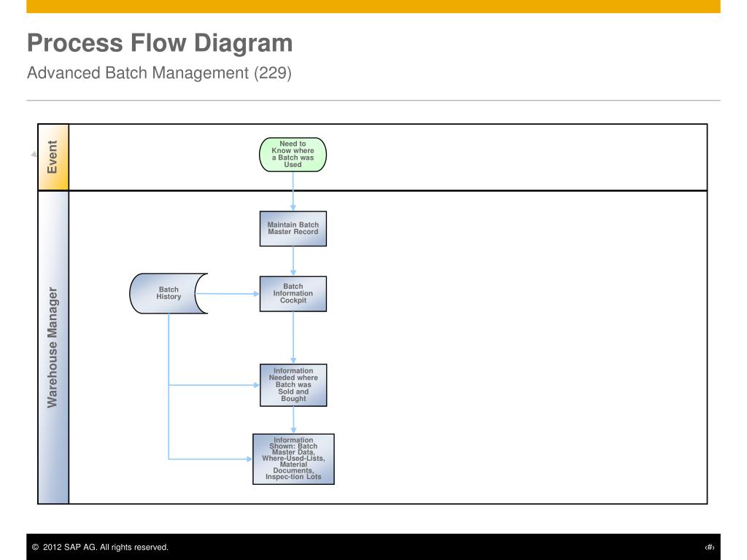This screenshot has width=747, height=560.
Task: Select the 'Need to Know where a Batch was Used' event shape
Action: pos(293,155)
